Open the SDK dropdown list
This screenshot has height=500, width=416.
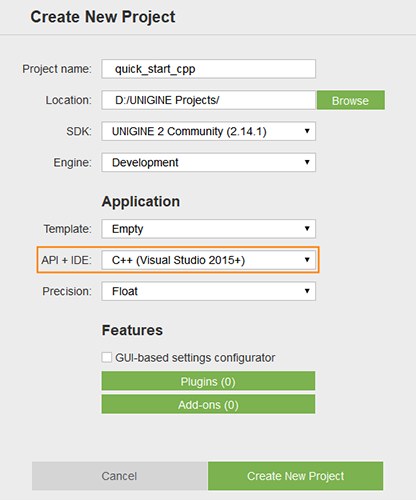click(x=208, y=131)
